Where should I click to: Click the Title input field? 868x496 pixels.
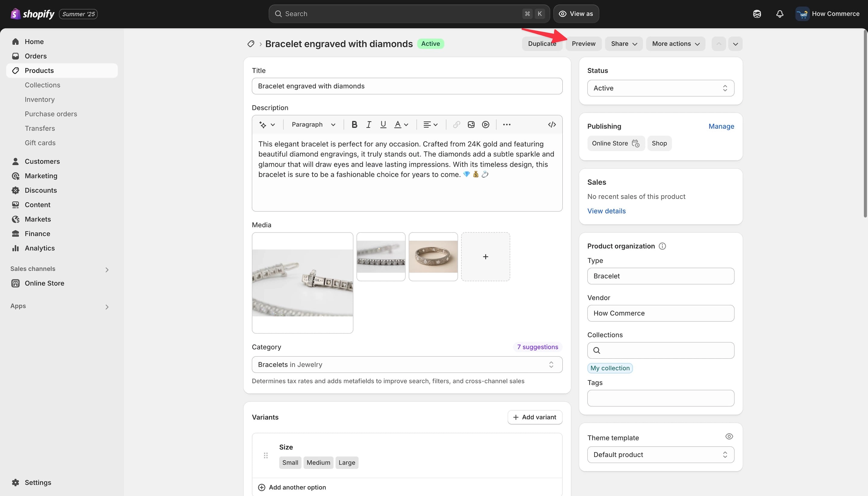[x=407, y=86]
